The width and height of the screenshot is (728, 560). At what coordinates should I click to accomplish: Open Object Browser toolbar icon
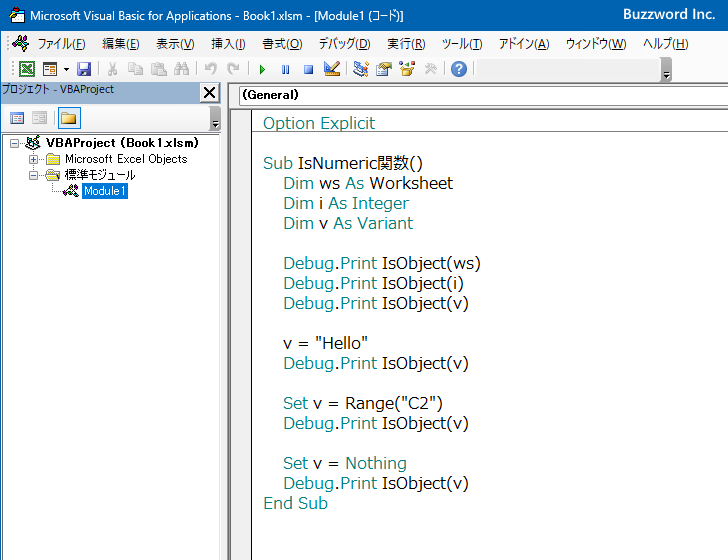coord(407,69)
